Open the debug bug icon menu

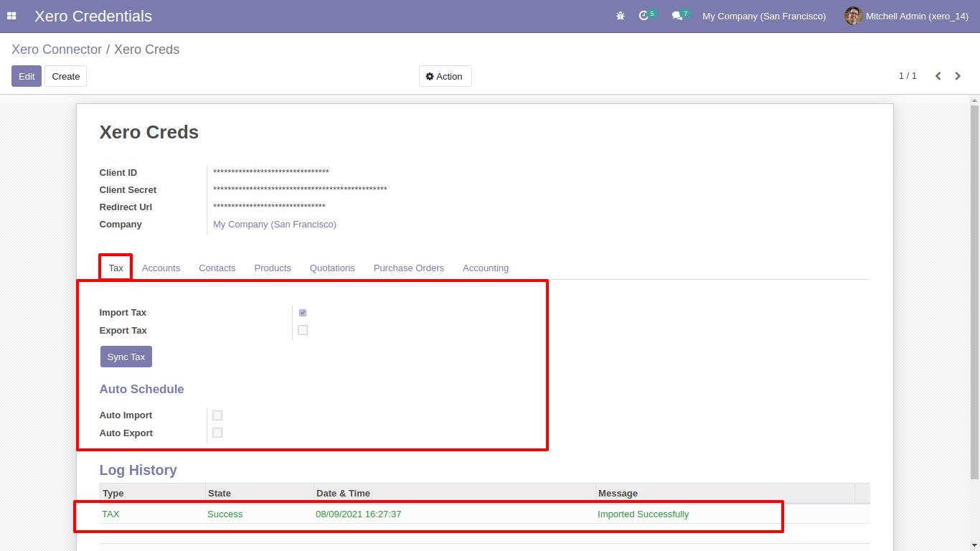pos(621,16)
